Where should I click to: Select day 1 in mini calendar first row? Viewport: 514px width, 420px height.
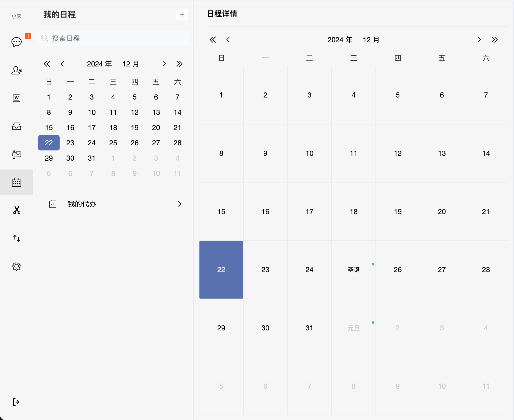tap(49, 97)
